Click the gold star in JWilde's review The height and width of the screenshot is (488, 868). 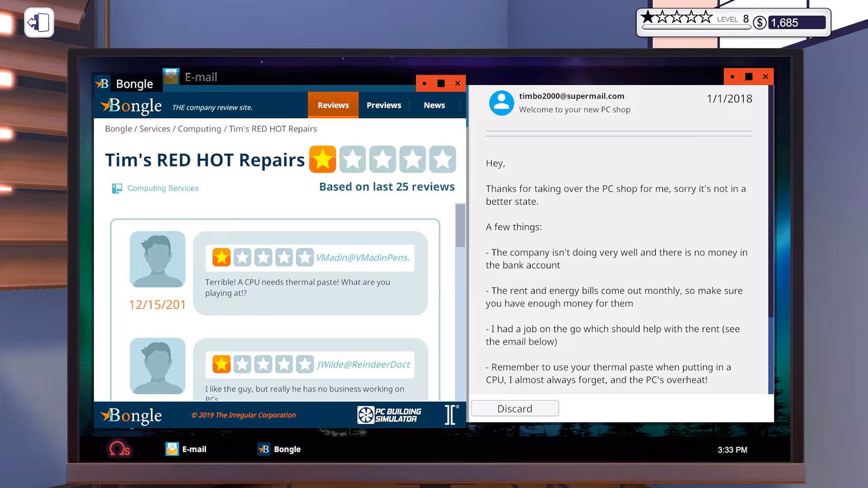tap(222, 364)
